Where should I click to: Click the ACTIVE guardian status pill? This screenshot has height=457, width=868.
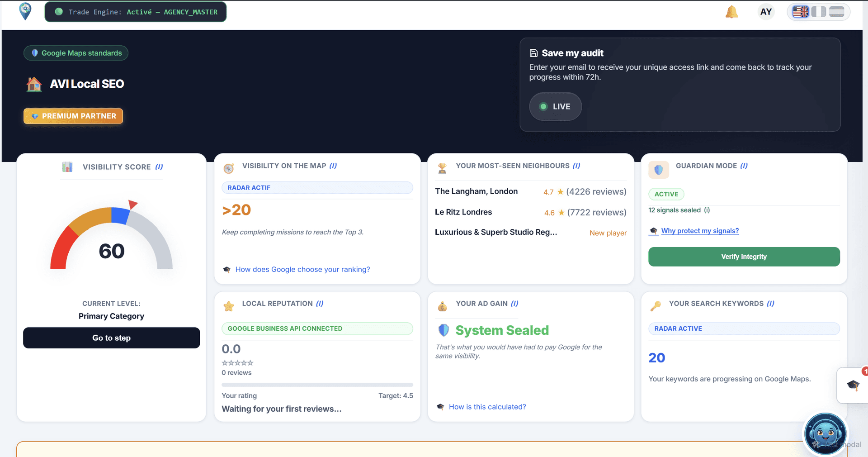(x=666, y=194)
